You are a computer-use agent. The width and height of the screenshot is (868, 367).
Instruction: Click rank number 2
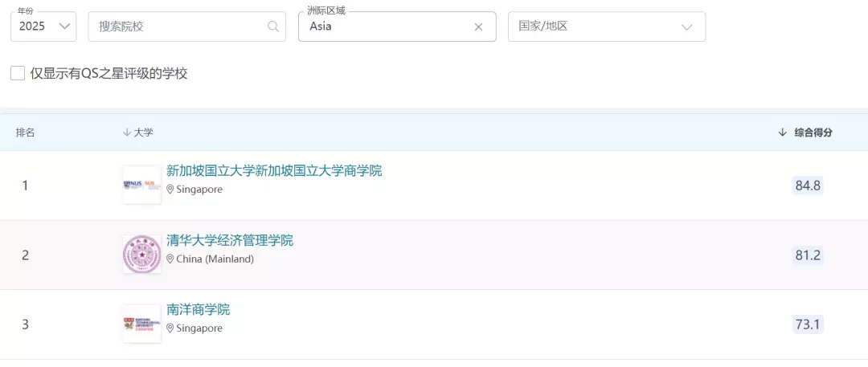(x=25, y=255)
